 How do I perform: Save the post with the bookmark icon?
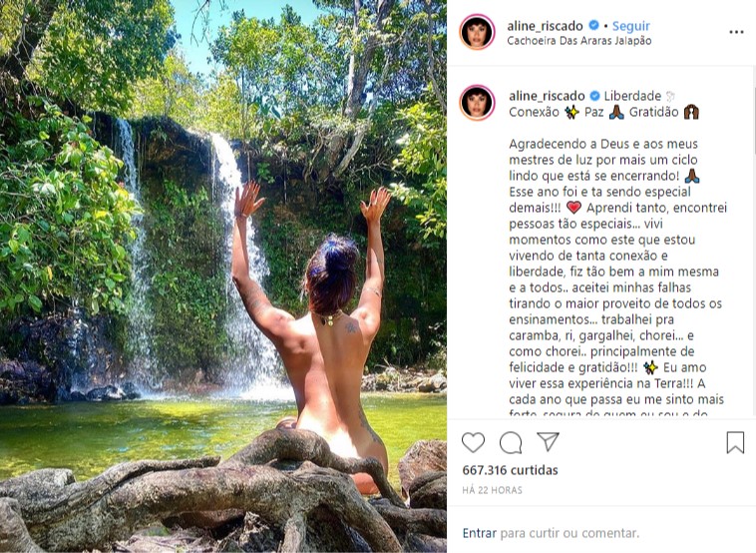click(735, 442)
